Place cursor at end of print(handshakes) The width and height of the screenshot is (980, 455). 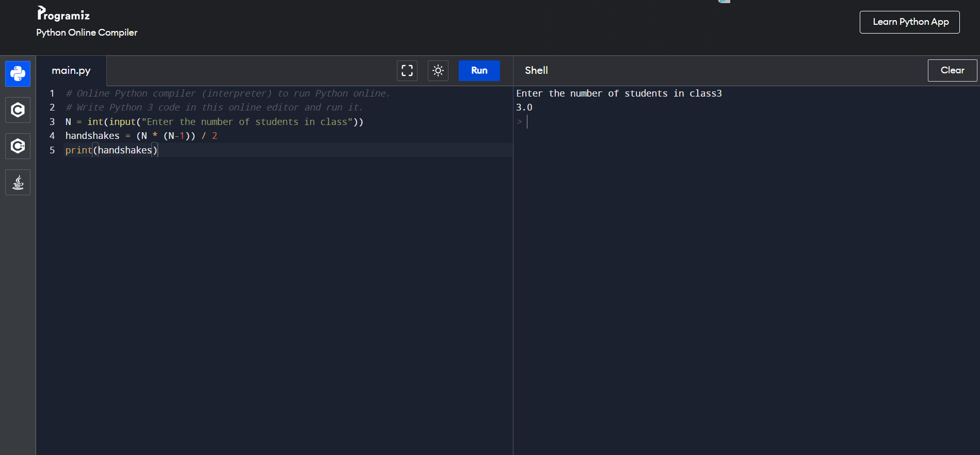coord(158,150)
